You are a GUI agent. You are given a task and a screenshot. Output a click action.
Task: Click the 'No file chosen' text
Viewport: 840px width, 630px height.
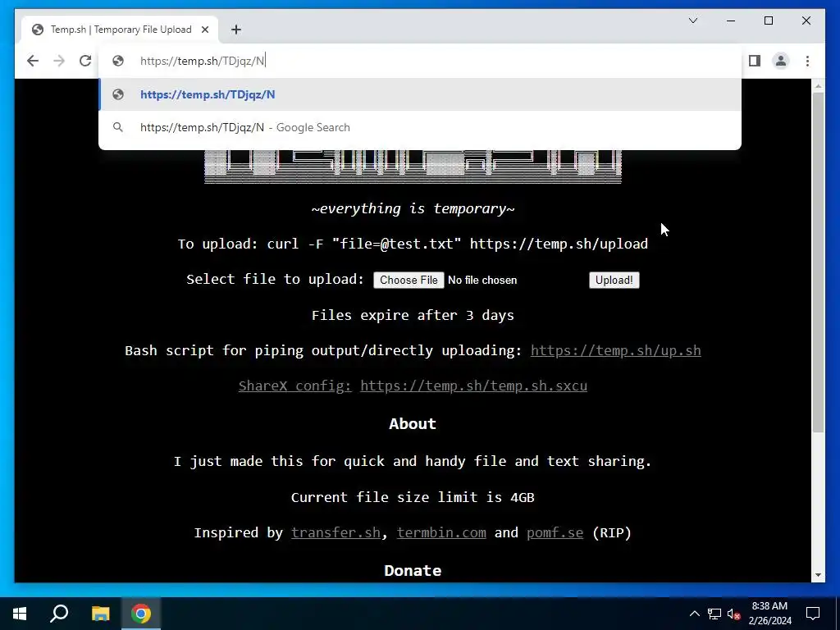(x=482, y=281)
